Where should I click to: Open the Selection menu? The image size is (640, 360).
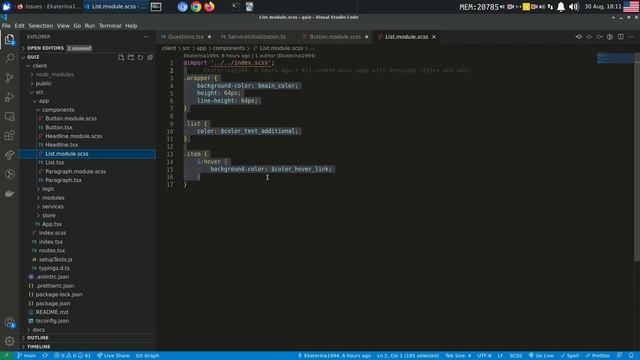point(40,26)
